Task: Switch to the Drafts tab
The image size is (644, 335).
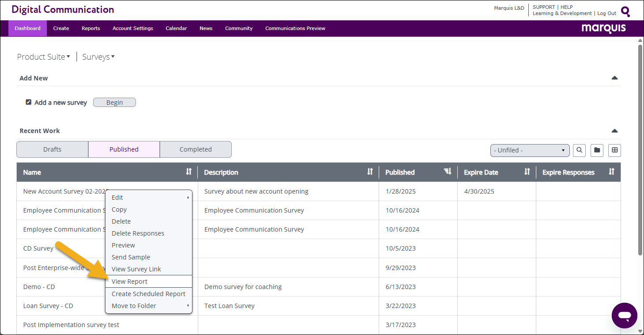Action: pyautogui.click(x=52, y=149)
